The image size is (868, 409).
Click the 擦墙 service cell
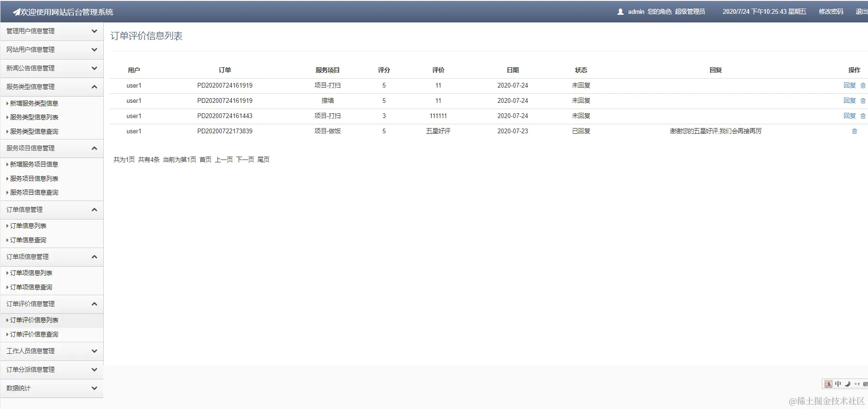pos(327,101)
